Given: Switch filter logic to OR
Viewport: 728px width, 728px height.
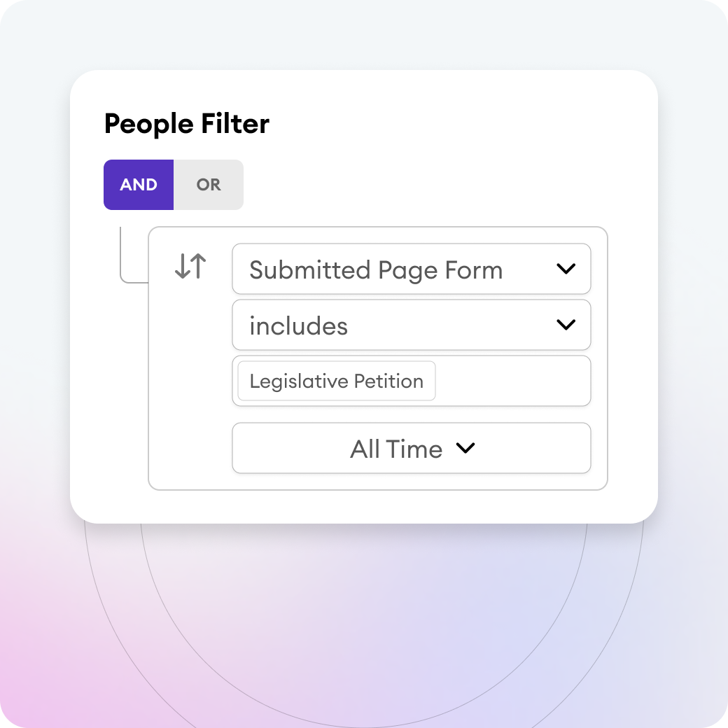Looking at the screenshot, I should tap(209, 185).
